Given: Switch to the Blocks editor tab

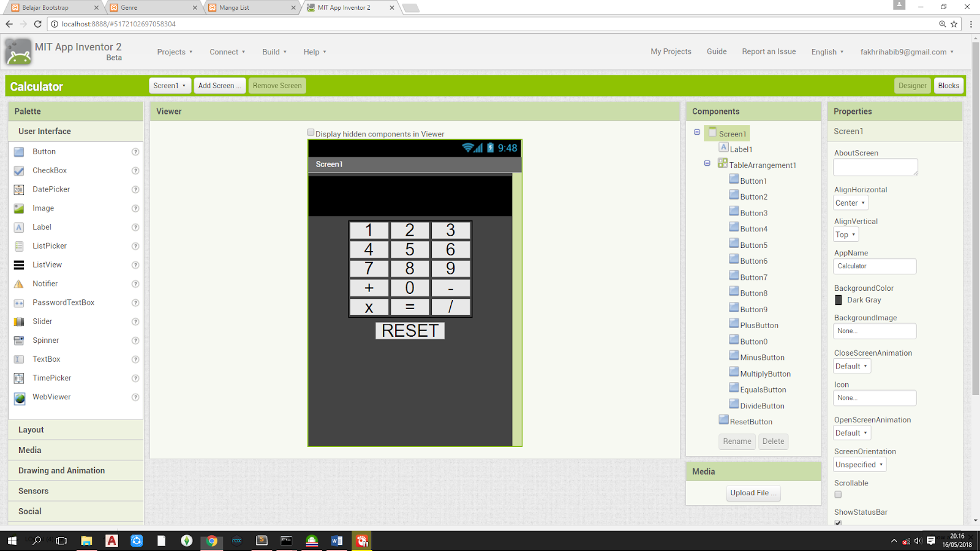Looking at the screenshot, I should tap(948, 85).
